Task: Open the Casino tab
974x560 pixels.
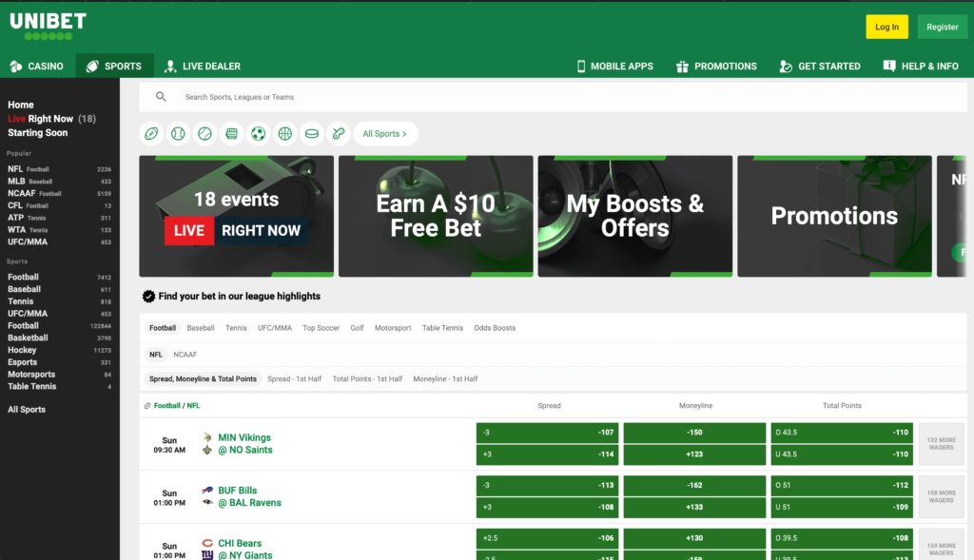Action: point(37,66)
